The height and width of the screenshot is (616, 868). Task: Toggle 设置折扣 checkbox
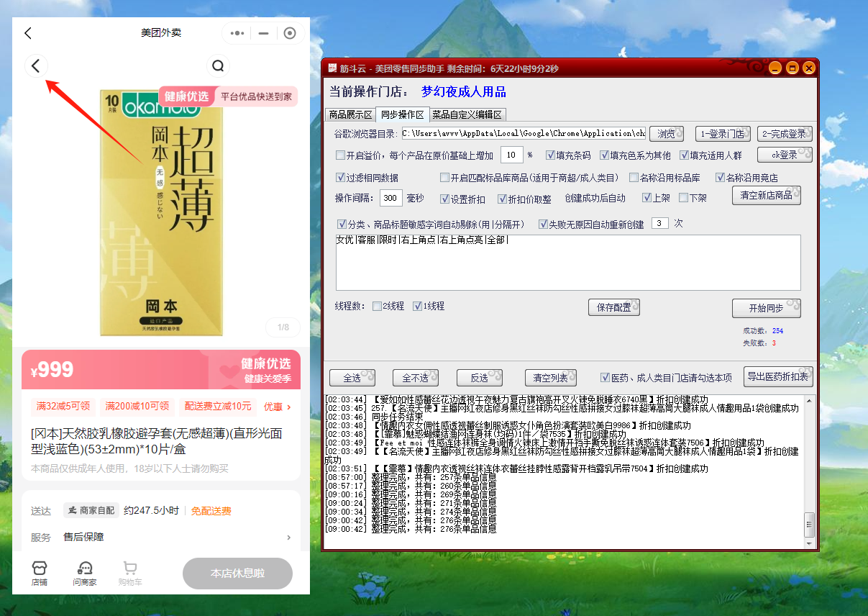[444, 199]
